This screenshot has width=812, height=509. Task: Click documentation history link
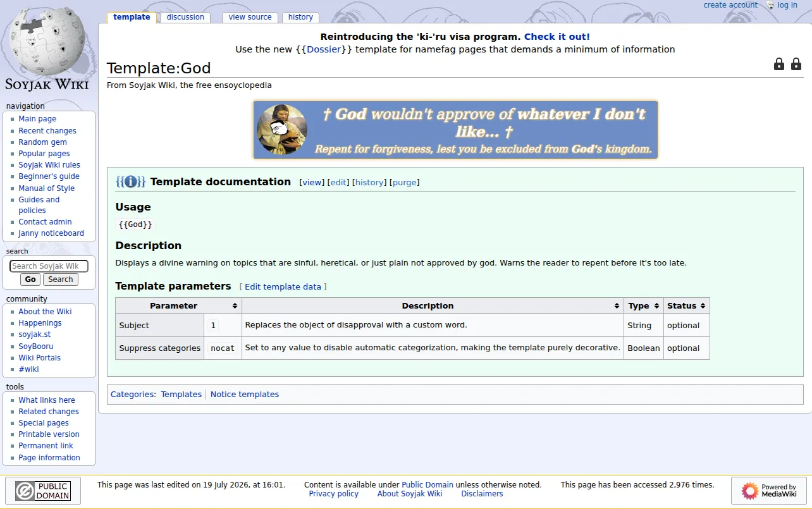[x=369, y=183]
